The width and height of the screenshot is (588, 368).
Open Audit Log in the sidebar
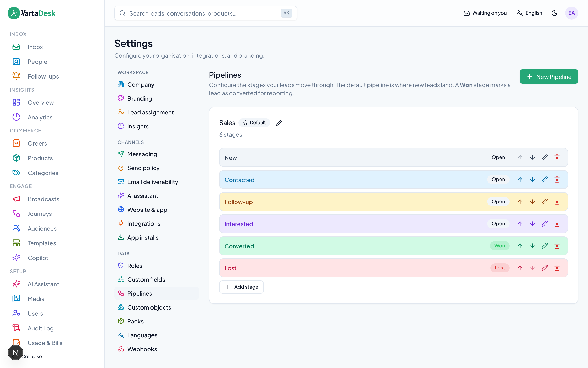[x=52, y=328]
